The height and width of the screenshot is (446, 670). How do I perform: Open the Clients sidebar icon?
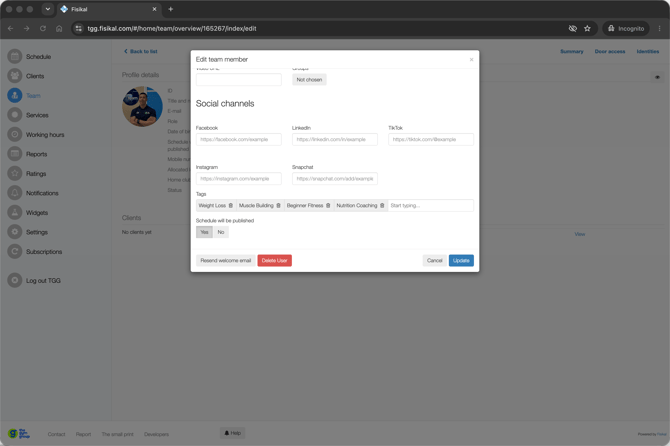pos(15,76)
